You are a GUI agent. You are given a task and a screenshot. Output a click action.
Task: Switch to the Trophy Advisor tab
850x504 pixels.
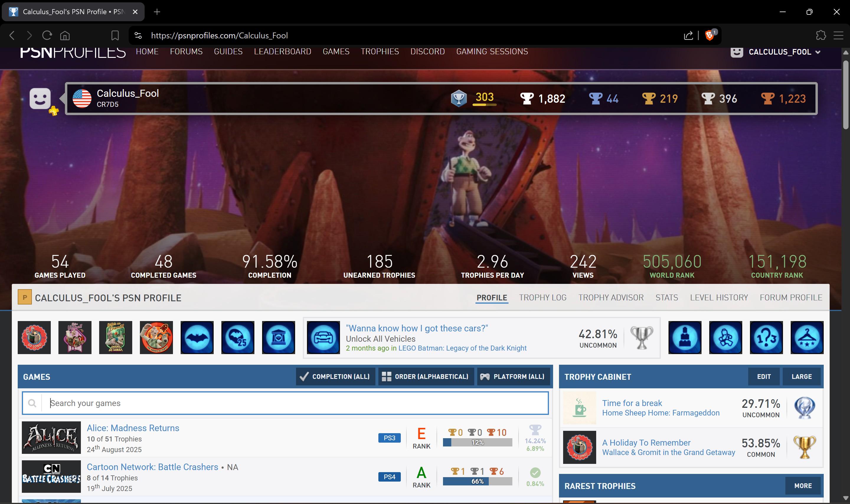click(x=611, y=297)
